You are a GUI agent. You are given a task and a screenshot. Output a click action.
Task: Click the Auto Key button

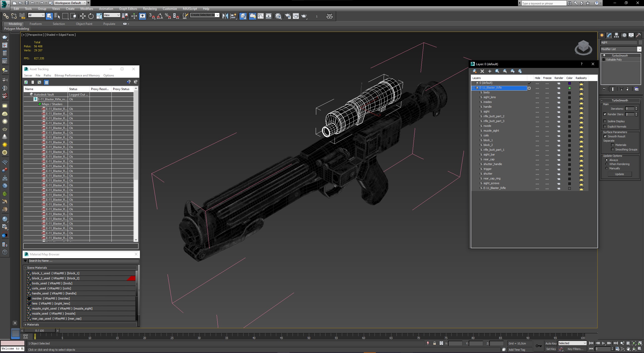(551, 343)
